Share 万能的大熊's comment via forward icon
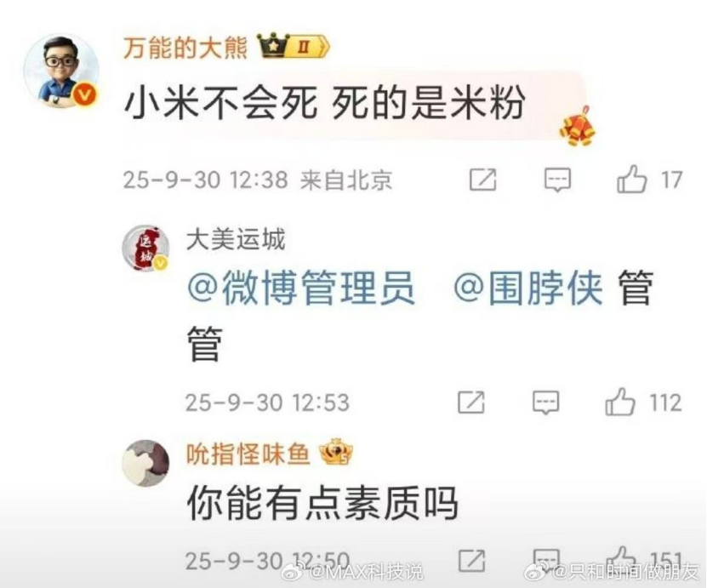Screen dimensions: 707x588 click(483, 180)
